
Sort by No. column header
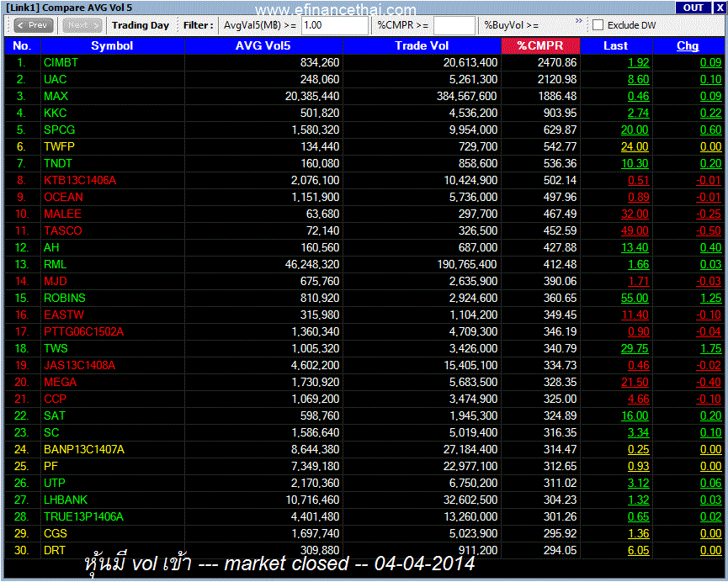(x=22, y=46)
